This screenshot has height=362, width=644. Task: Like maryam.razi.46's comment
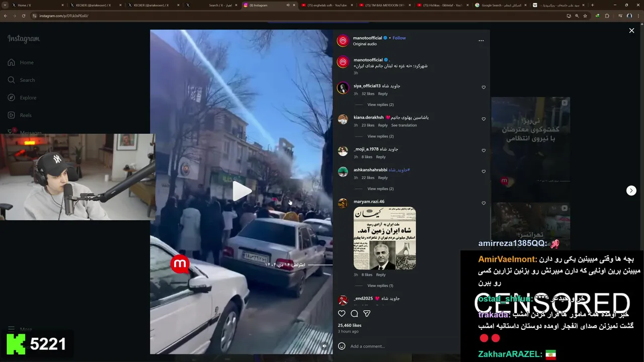point(484,203)
